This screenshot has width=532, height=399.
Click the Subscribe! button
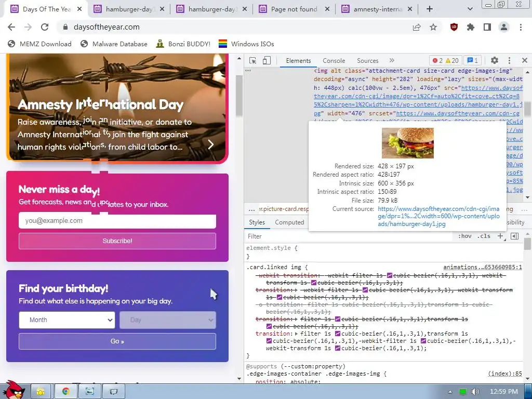coord(117,241)
